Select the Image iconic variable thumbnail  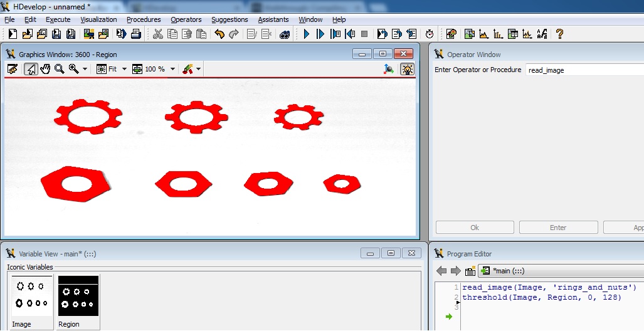(x=31, y=302)
